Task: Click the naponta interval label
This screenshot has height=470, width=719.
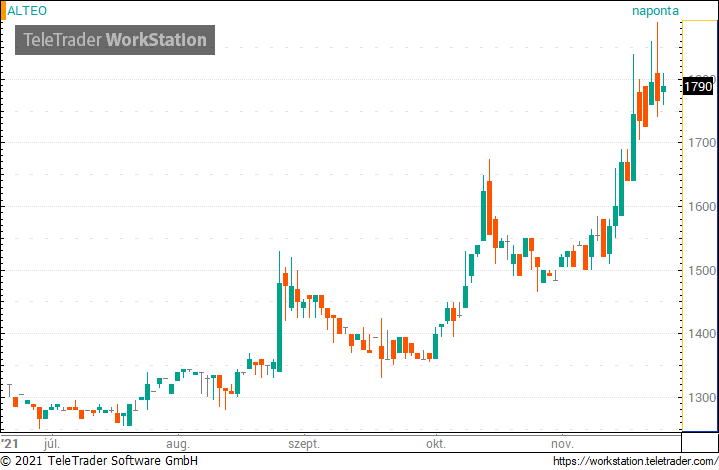Action: click(655, 11)
